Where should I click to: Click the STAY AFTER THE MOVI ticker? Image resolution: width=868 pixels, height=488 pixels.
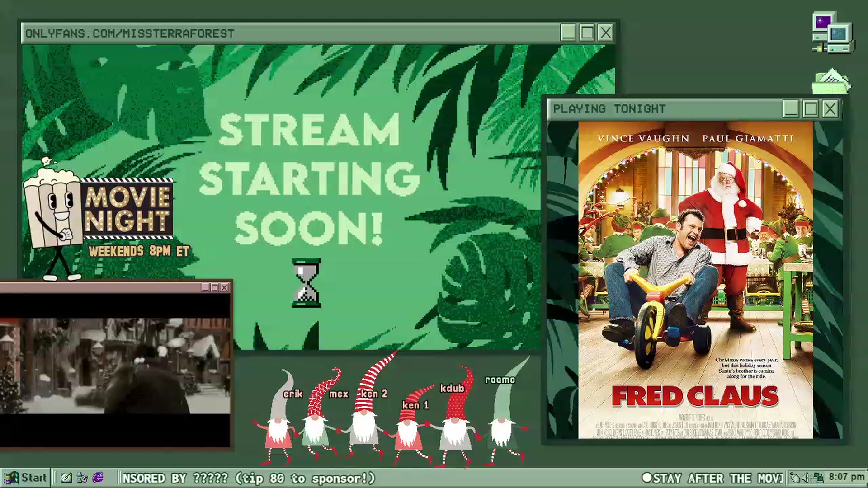[712, 478]
